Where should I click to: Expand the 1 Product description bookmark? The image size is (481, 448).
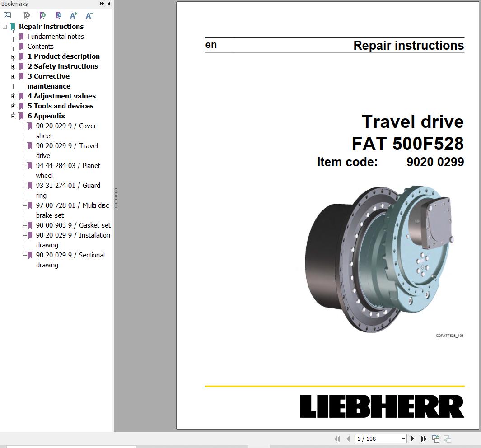(x=13, y=56)
